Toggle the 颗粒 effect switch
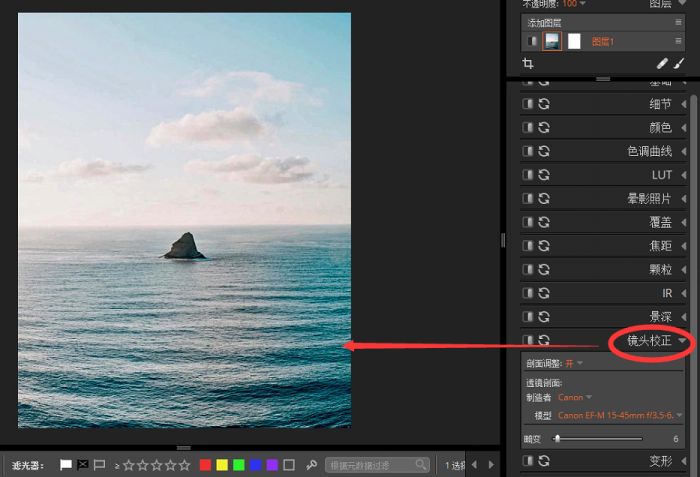 (528, 269)
